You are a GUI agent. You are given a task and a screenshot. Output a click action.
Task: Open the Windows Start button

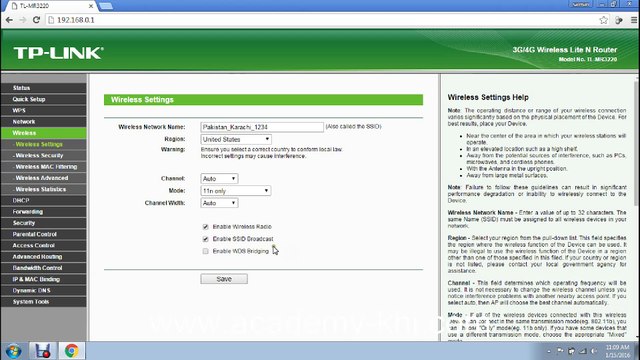click(x=13, y=351)
